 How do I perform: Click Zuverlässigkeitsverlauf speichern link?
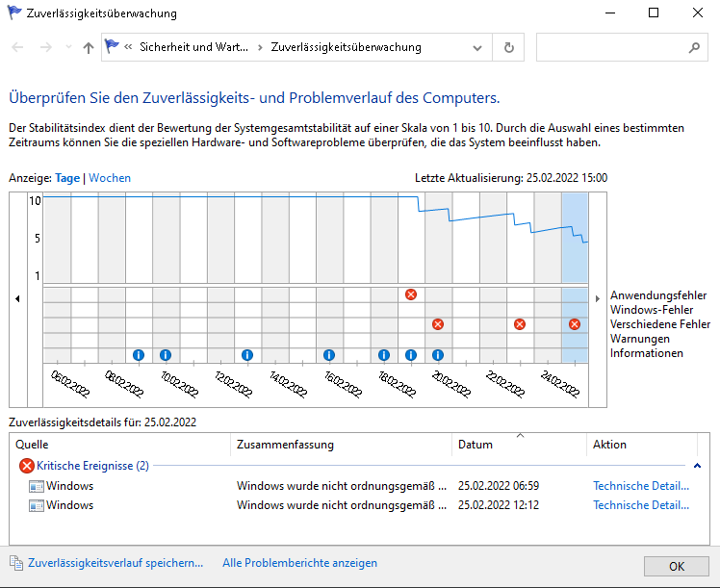(x=116, y=563)
